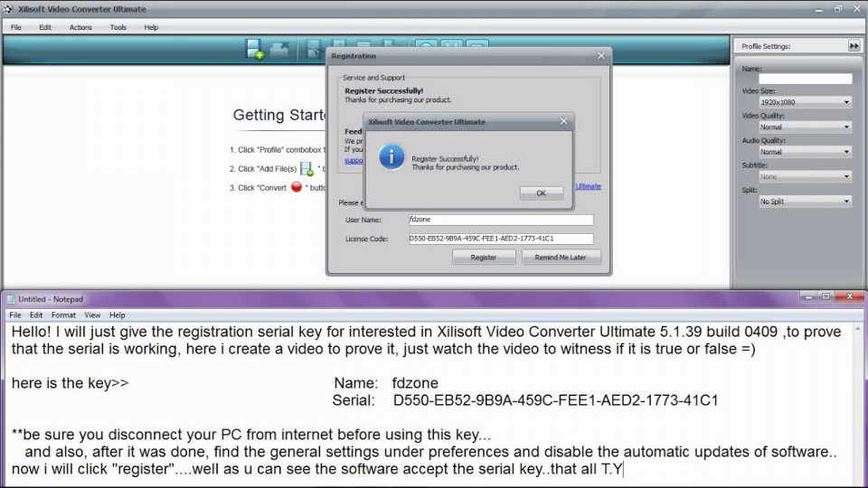Close the Register Successfully message box

point(563,121)
